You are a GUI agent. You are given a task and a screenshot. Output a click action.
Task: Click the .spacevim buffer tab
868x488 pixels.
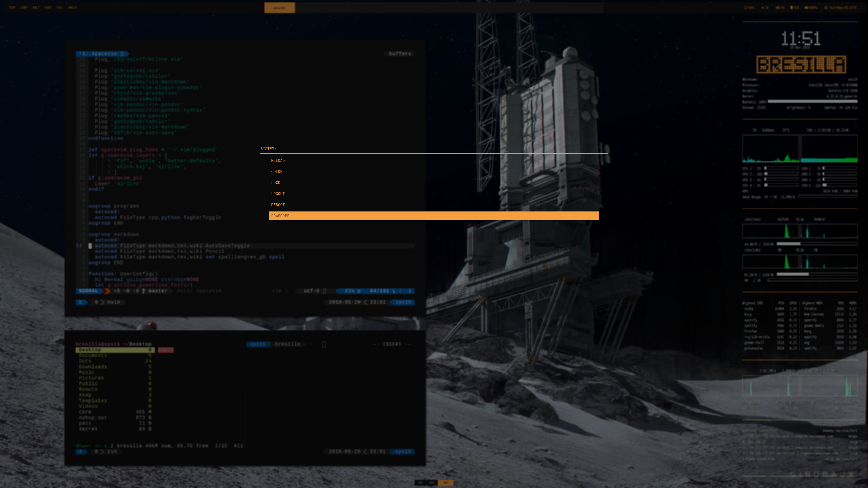[x=103, y=54]
